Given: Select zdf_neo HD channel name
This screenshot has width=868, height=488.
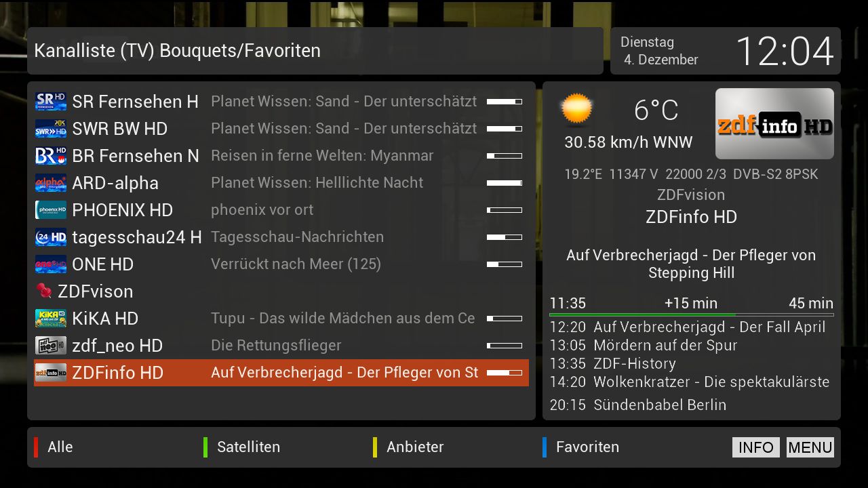Looking at the screenshot, I should click(117, 346).
